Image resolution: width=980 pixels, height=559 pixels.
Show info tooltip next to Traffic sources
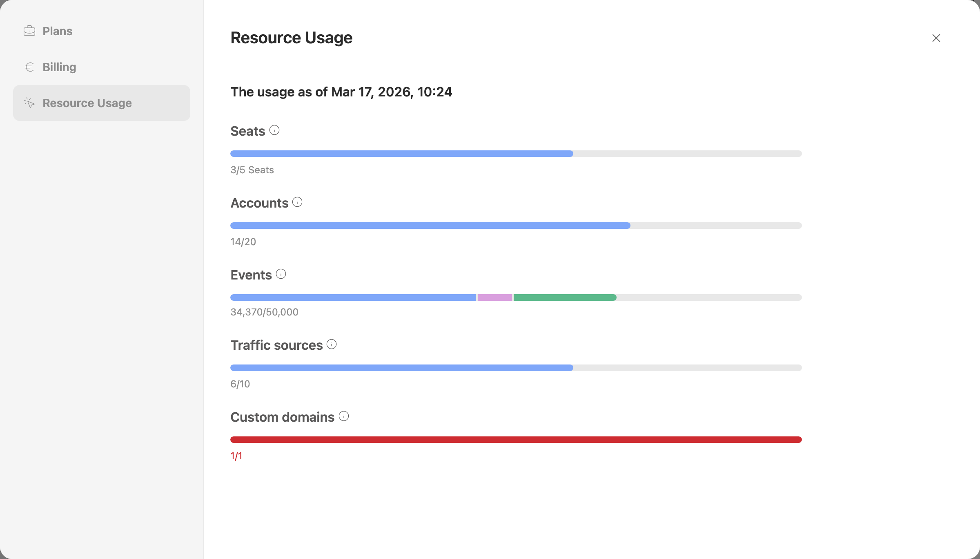click(x=332, y=344)
